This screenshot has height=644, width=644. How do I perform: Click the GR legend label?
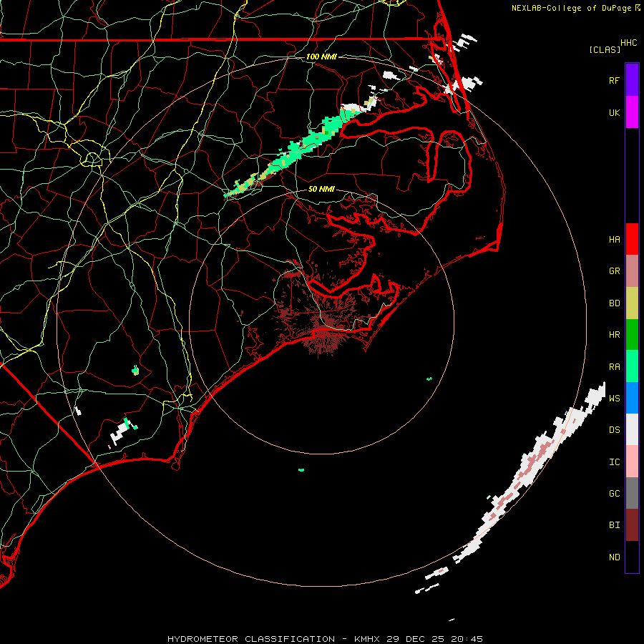point(614,271)
